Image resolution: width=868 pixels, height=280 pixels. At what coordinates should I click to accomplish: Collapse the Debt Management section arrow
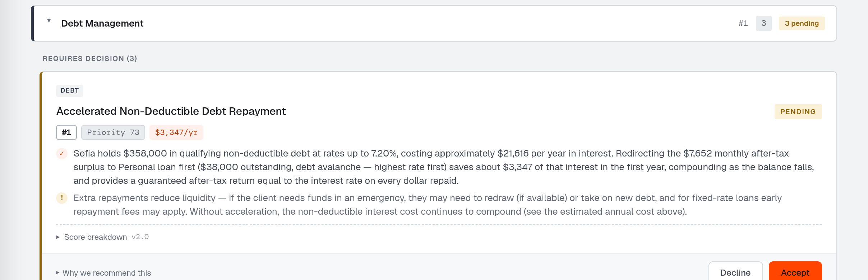pos(49,21)
